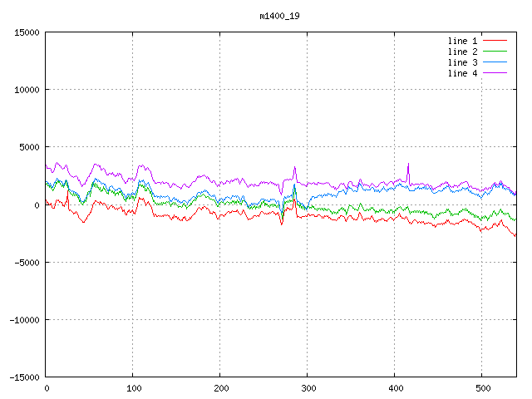The height and width of the screenshot is (399, 532).
Task: Click the green line sample in legend
Action: click(495, 52)
